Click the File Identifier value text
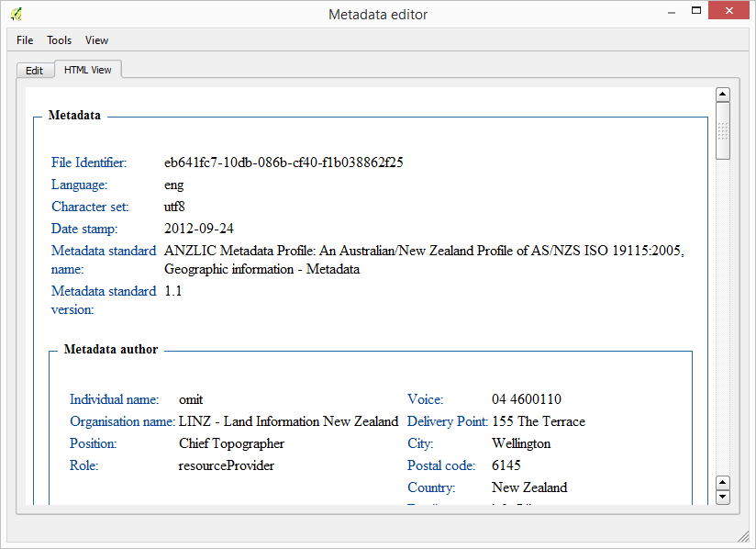The width and height of the screenshot is (756, 549). (283, 162)
